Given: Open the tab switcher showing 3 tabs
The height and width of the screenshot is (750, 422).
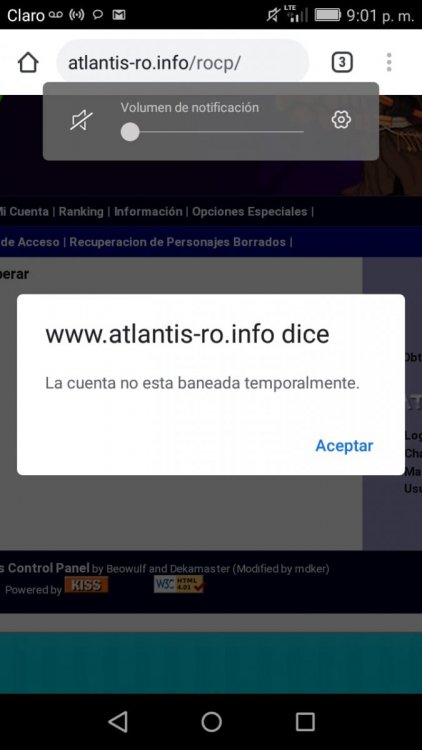Looking at the screenshot, I should click(x=342, y=63).
